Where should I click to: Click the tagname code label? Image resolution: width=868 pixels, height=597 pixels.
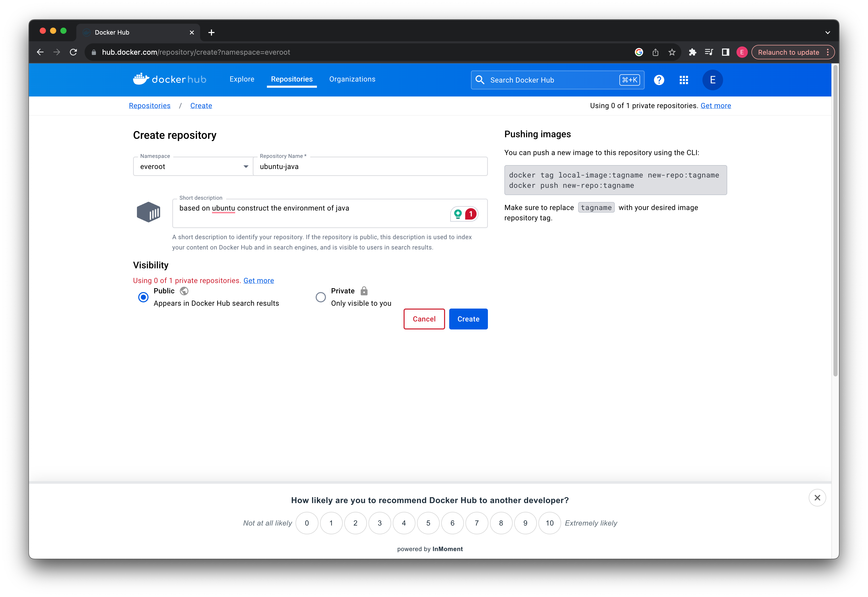click(x=596, y=207)
